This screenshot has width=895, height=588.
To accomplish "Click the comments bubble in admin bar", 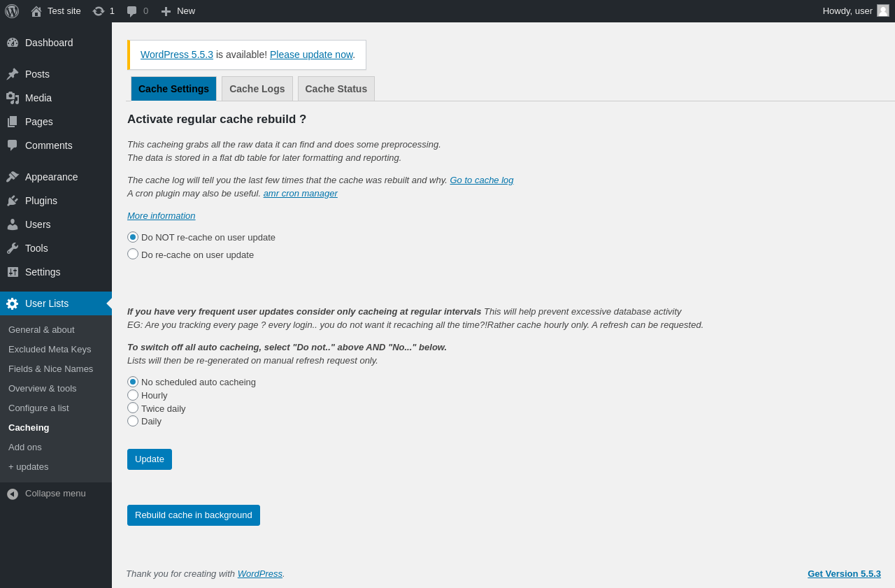I will [132, 11].
